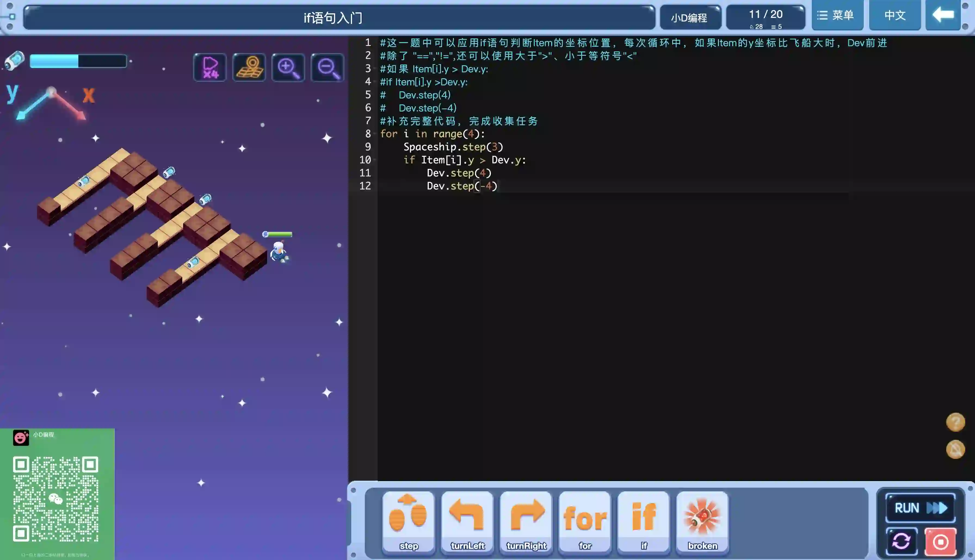The height and width of the screenshot is (560, 975).
Task: Switch language via 中文 button
Action: [894, 15]
